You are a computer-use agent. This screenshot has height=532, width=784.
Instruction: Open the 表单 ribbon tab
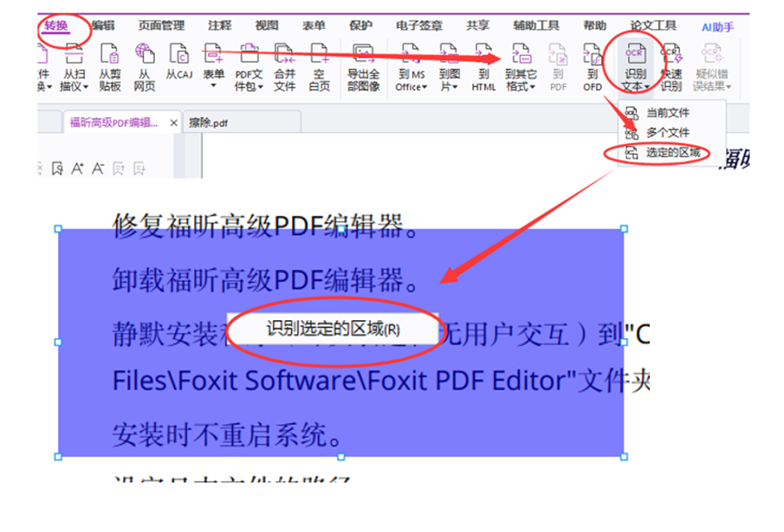[x=314, y=25]
